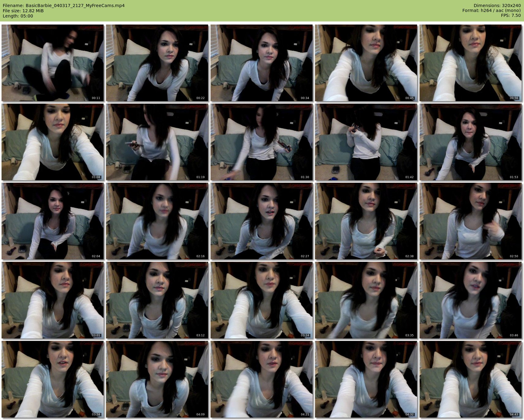The width and height of the screenshot is (524, 420).
Task: Open the frame stamped 02:16
Action: click(157, 221)
